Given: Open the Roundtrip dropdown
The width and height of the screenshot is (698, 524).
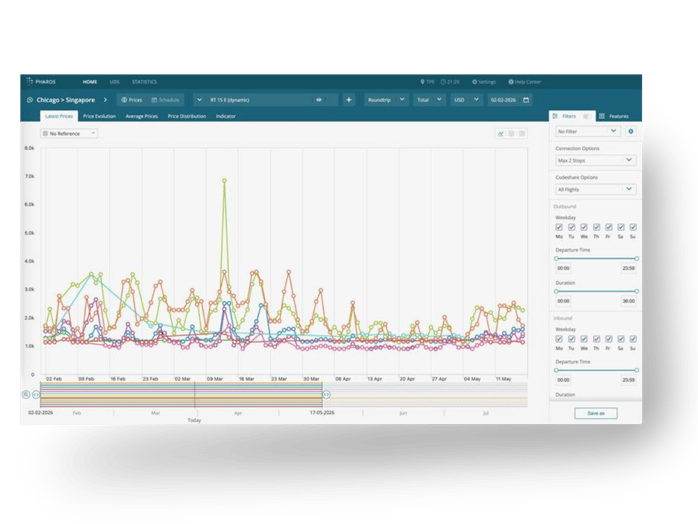Looking at the screenshot, I should click(386, 100).
